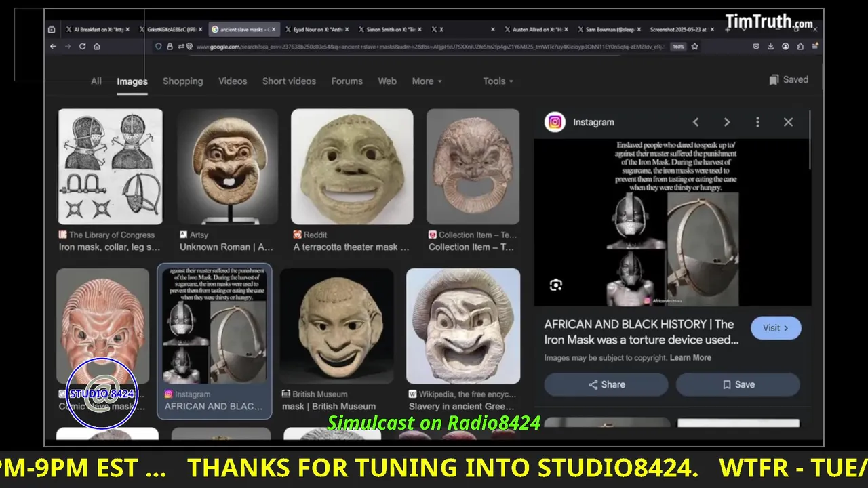
Task: Click the padlock site info icon
Action: click(x=170, y=47)
